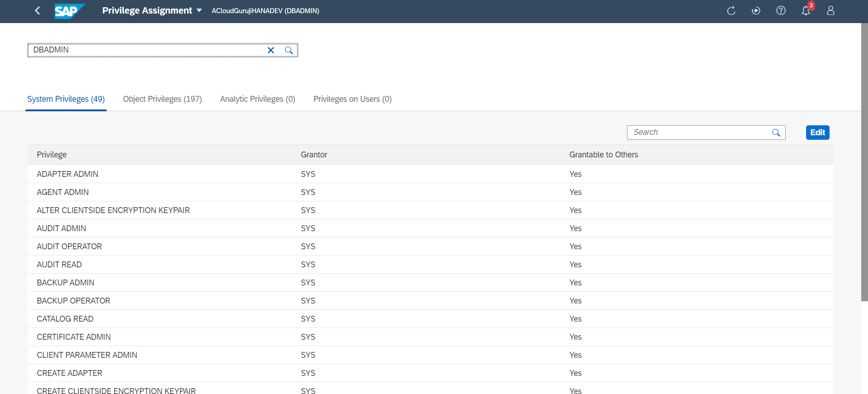Switch to Analytic Privileges tab
Viewport: 868px width, 394px height.
[257, 99]
